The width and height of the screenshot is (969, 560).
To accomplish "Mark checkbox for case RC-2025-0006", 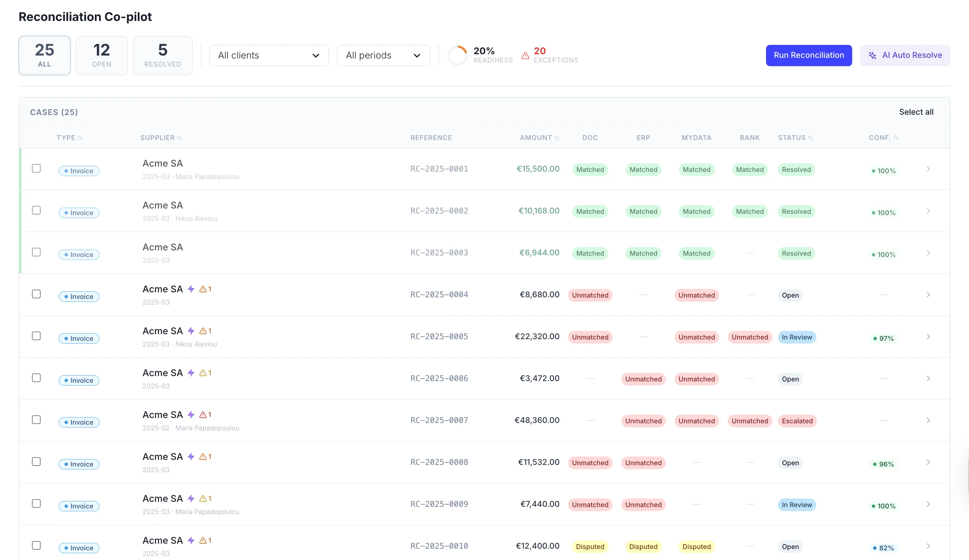I will [36, 378].
